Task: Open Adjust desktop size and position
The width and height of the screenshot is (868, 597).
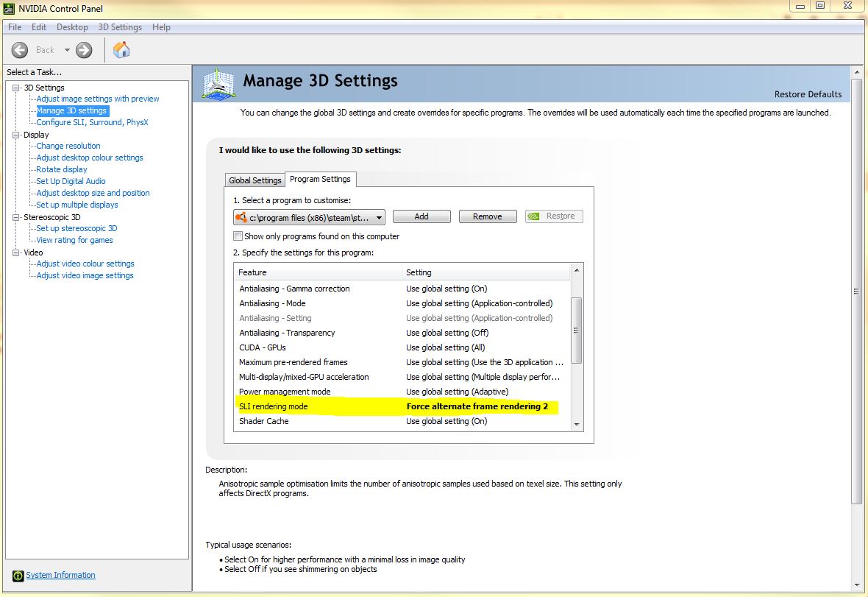Action: point(93,193)
